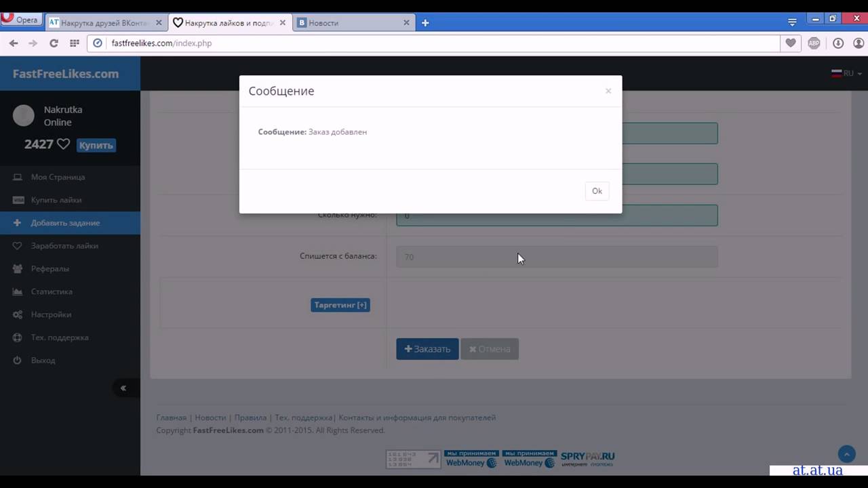
Task: Click the footer visit counter badge
Action: [x=413, y=459]
